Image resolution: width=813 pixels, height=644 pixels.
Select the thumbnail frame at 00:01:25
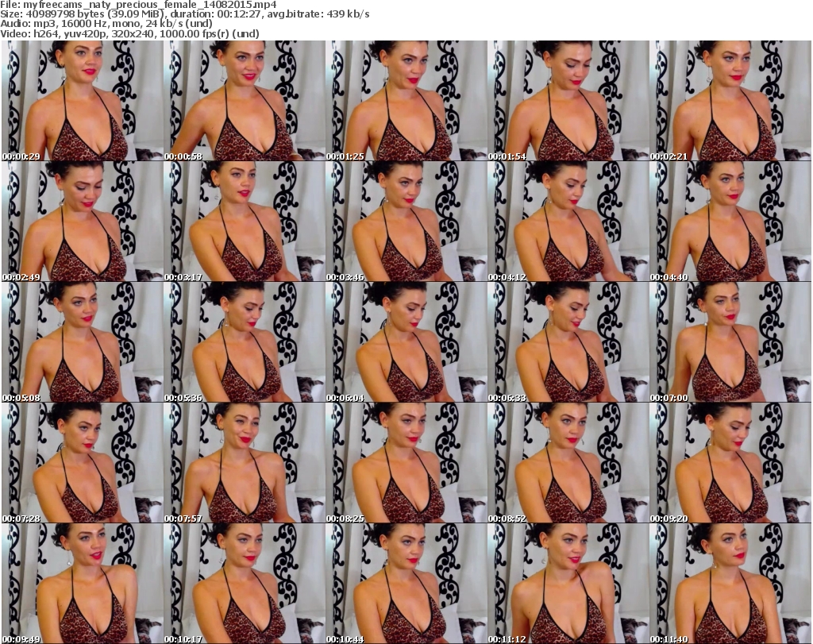tap(406, 101)
